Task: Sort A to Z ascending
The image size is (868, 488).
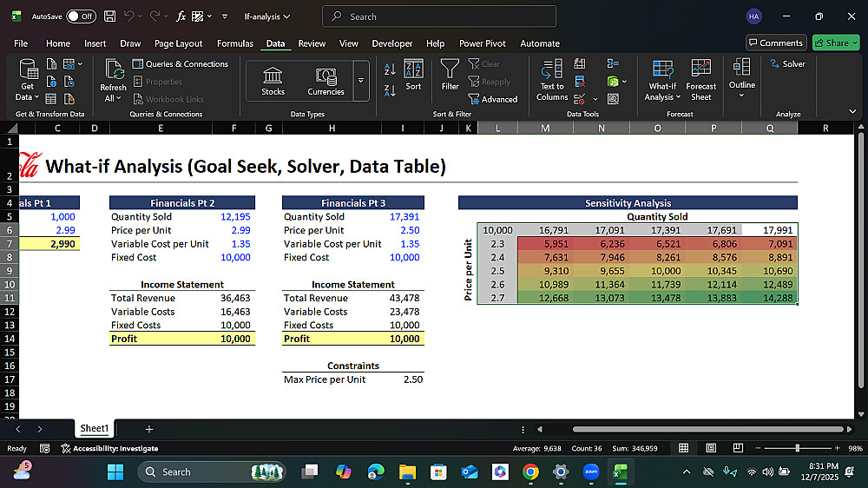Action: 390,69
